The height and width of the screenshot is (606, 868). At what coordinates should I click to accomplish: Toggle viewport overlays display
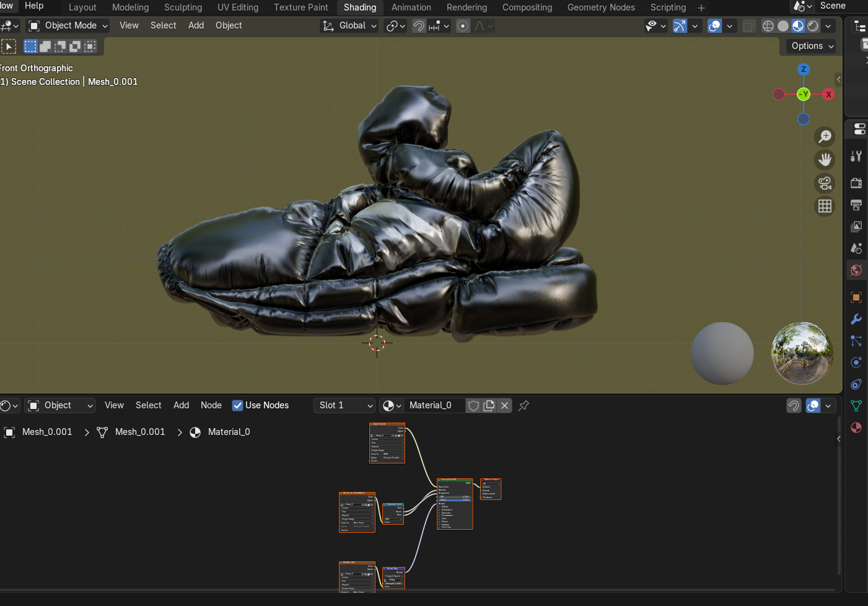point(714,26)
